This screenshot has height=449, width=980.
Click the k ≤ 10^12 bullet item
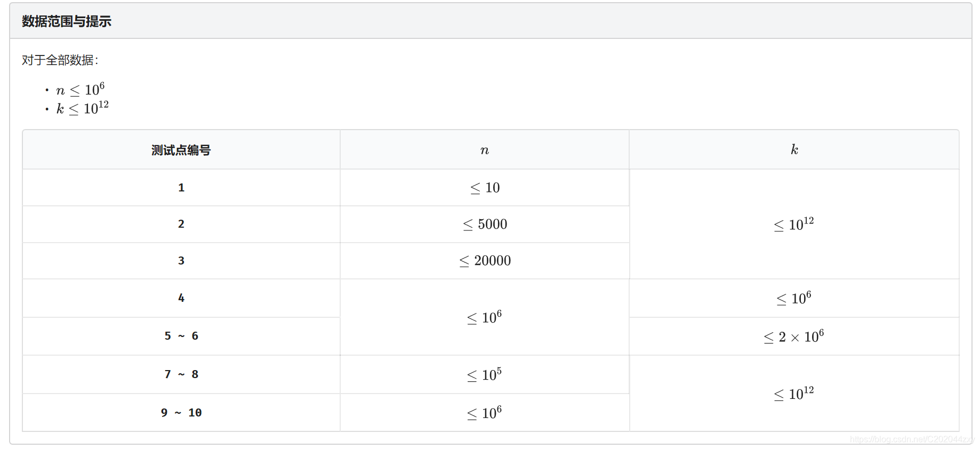pos(82,108)
